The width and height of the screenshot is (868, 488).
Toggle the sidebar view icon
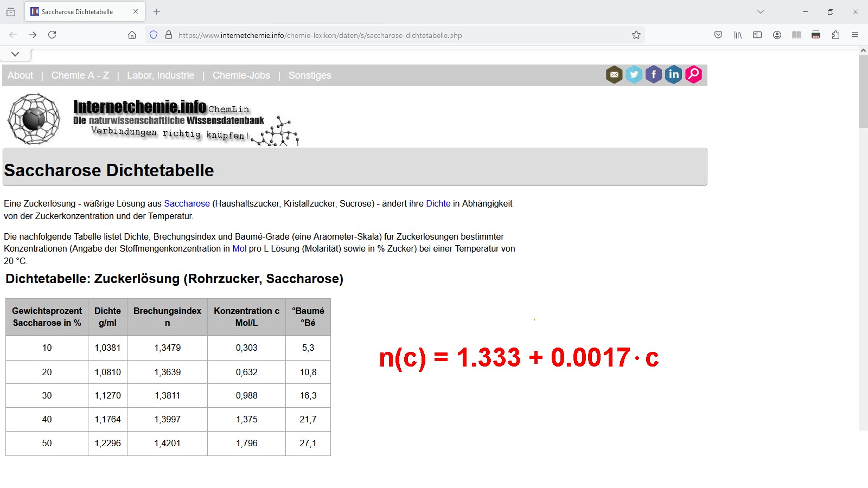tap(757, 35)
